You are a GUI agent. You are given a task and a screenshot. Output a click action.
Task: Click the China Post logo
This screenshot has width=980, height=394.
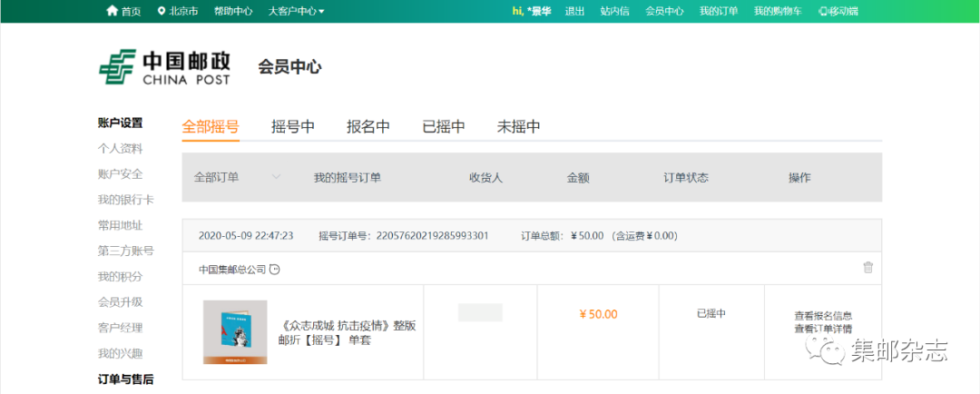(x=165, y=67)
